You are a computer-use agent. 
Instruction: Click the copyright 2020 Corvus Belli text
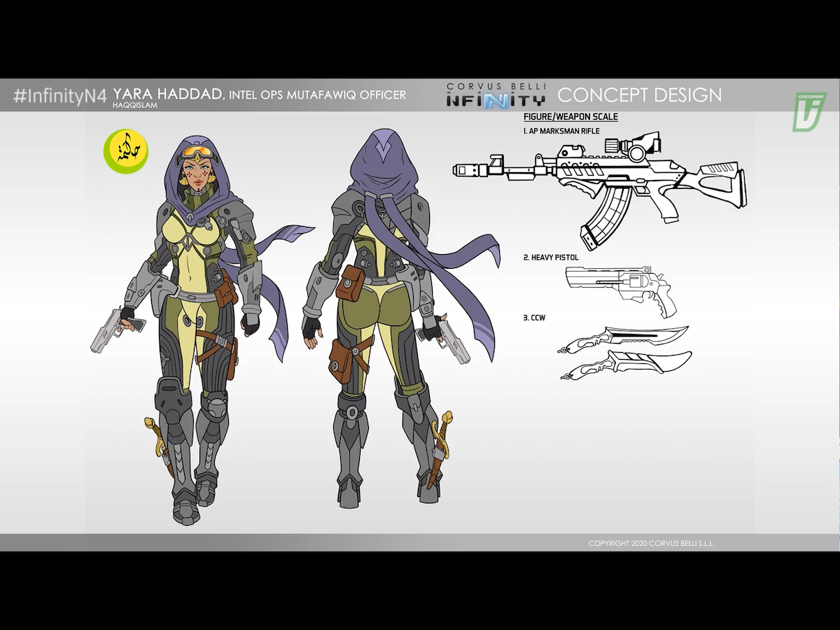(x=651, y=543)
